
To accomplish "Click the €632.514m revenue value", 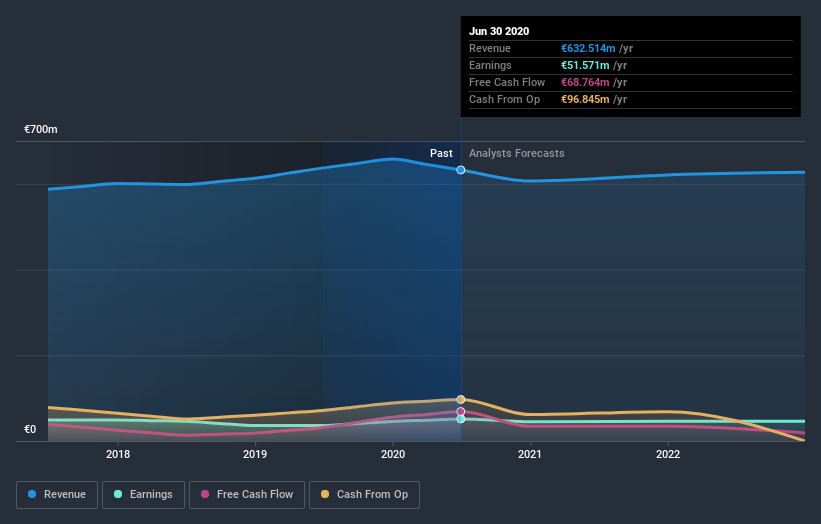I will pyautogui.click(x=588, y=48).
